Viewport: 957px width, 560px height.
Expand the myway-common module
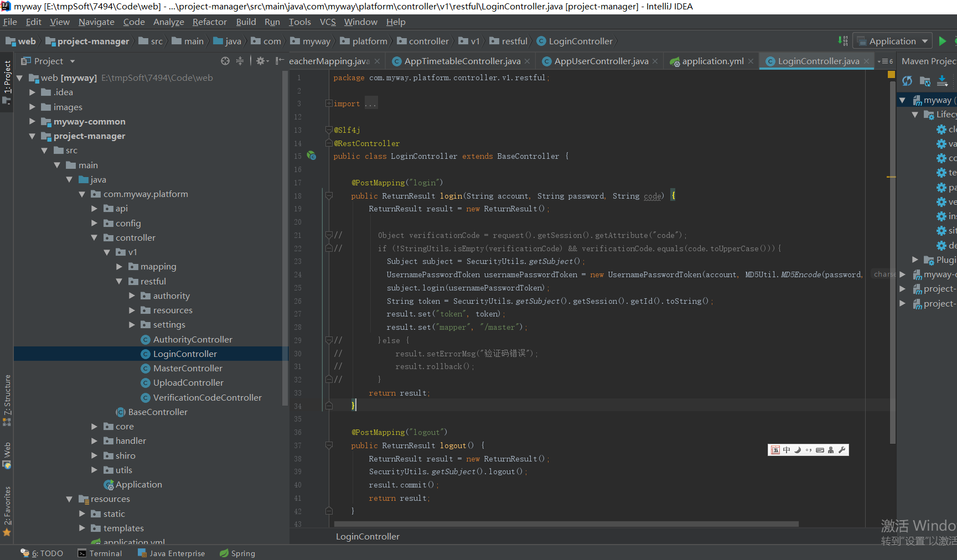tap(32, 122)
